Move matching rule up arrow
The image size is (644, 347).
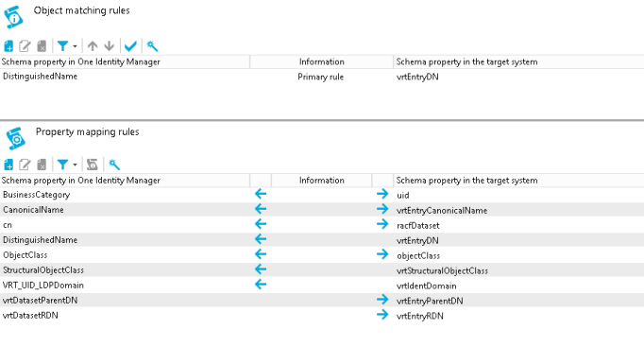[x=93, y=46]
